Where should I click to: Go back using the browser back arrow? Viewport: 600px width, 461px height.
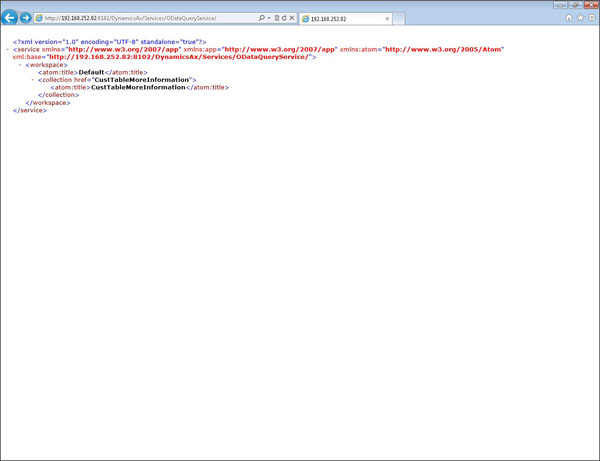click(10, 18)
